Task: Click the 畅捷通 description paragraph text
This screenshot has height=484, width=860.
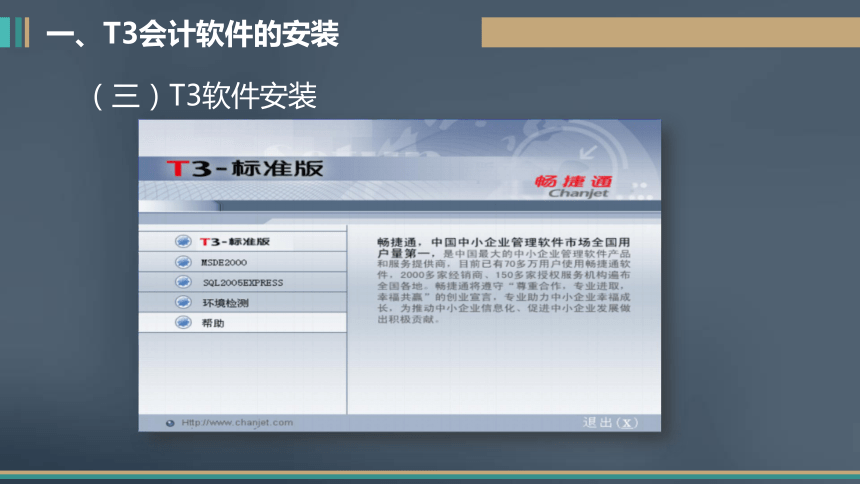Action: tap(503, 280)
